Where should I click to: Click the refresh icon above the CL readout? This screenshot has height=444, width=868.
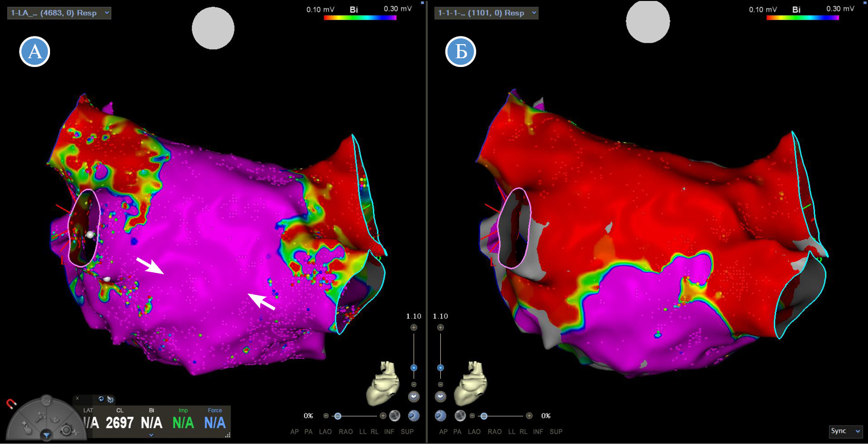click(101, 399)
